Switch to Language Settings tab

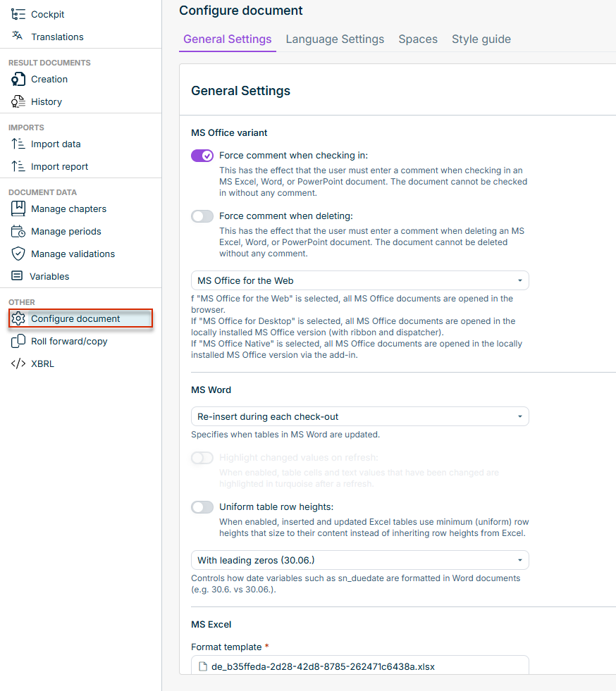point(335,39)
